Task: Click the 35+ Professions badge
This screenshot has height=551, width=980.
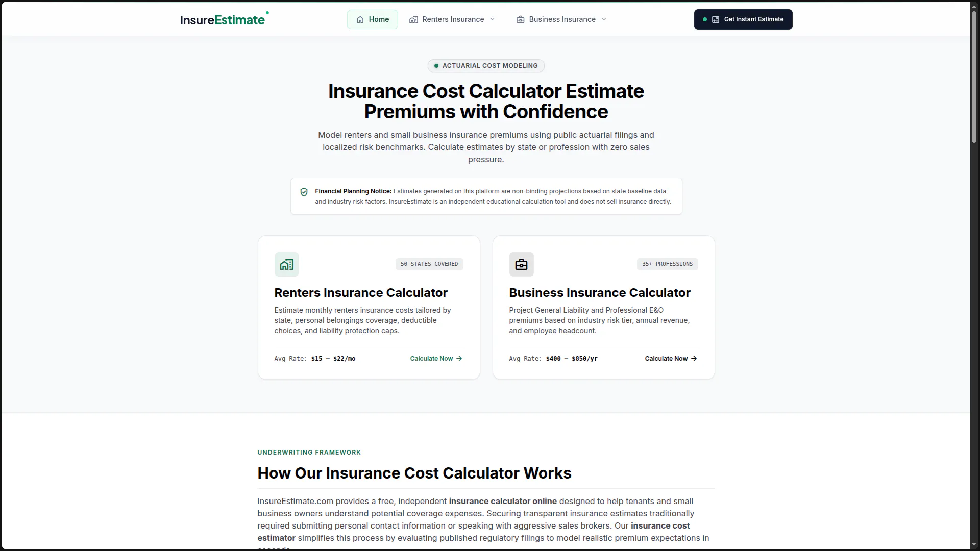Action: coord(668,264)
